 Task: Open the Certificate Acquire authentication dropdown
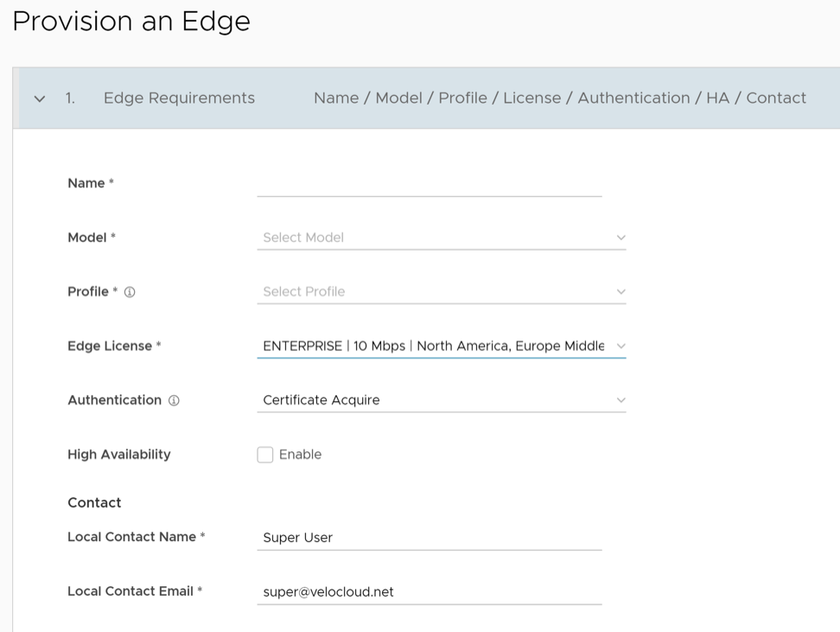432,400
